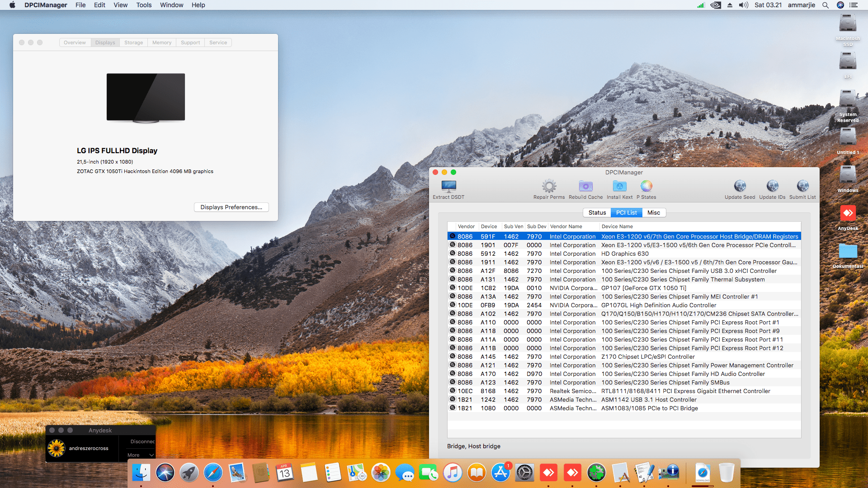
Task: Click the Displays Preferences button
Action: coord(231,207)
